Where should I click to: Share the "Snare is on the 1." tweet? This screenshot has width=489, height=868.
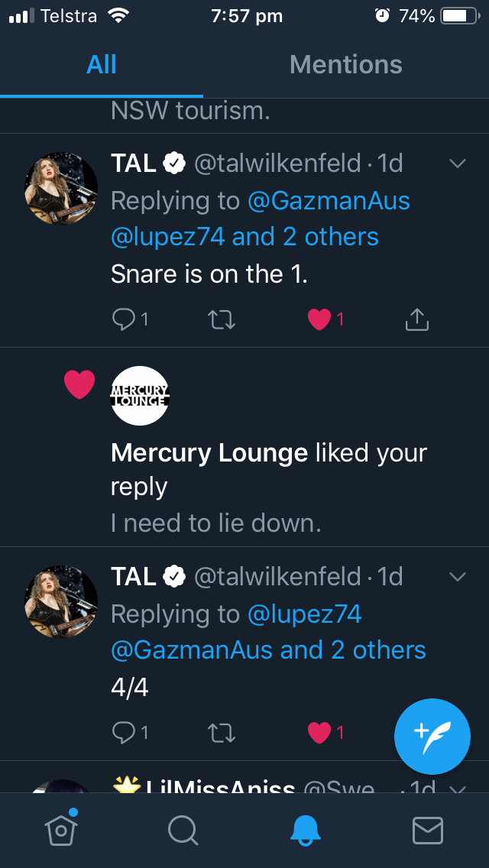[417, 319]
